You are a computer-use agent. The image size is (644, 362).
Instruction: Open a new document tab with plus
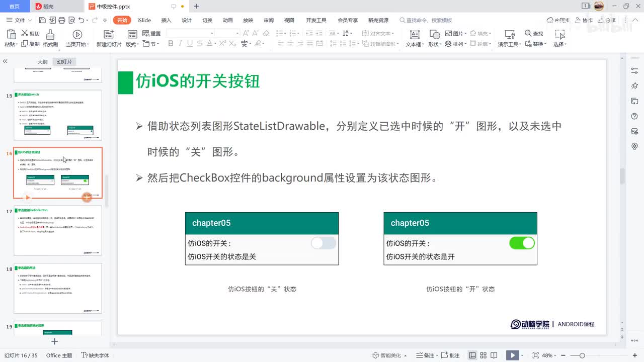[196, 6]
